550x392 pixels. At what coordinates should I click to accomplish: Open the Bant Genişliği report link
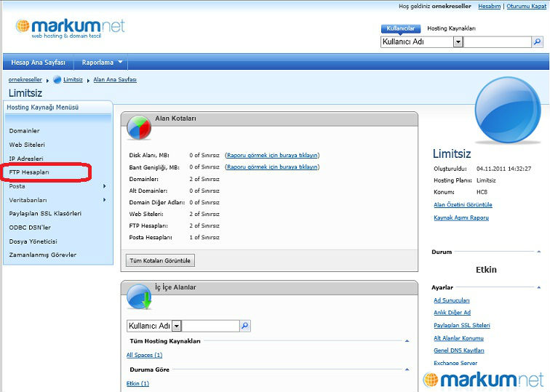coord(272,167)
